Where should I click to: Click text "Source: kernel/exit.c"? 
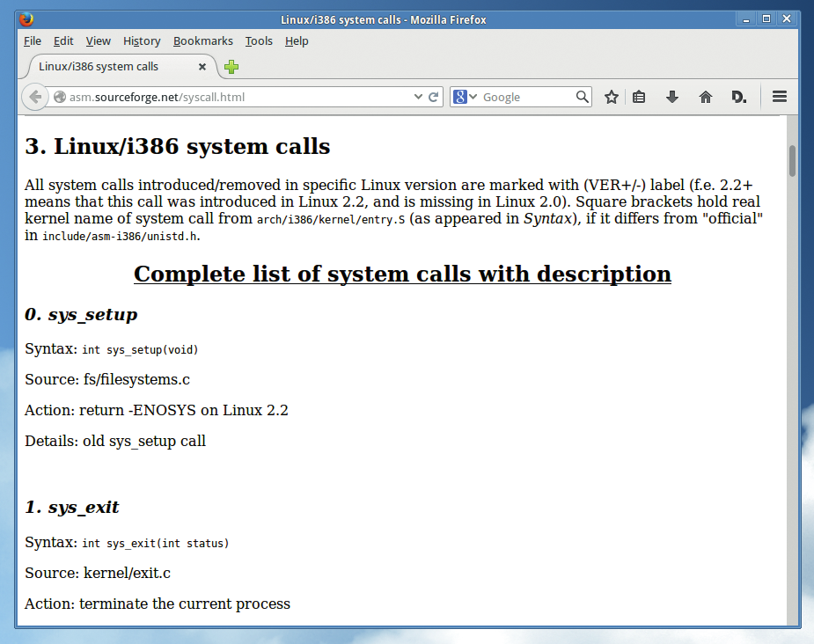[x=98, y=573]
